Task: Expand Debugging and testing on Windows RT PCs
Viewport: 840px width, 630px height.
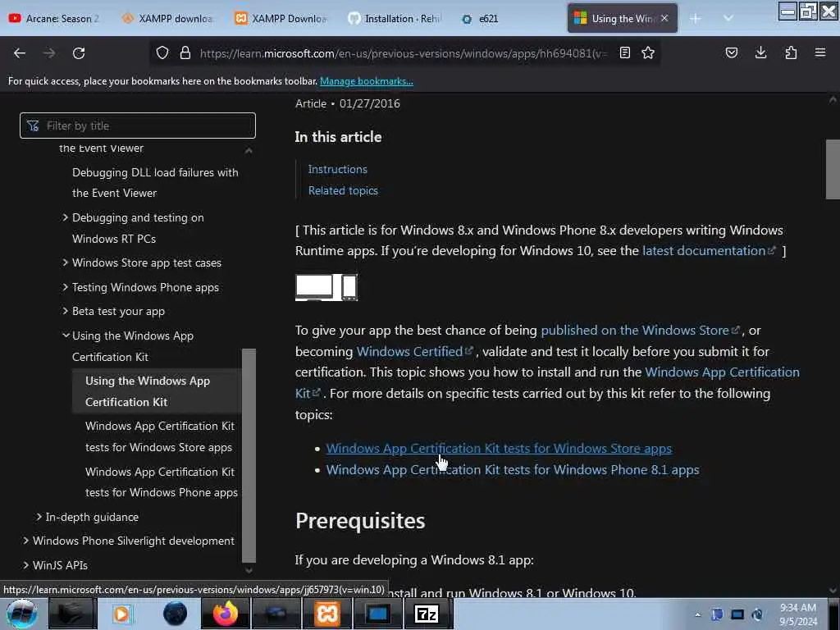Action: pyautogui.click(x=65, y=217)
